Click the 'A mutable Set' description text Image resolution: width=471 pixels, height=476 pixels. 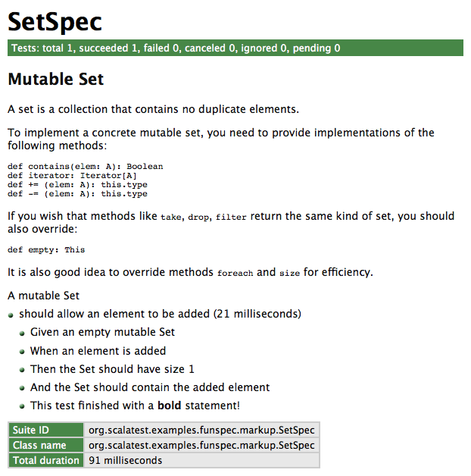click(x=43, y=296)
